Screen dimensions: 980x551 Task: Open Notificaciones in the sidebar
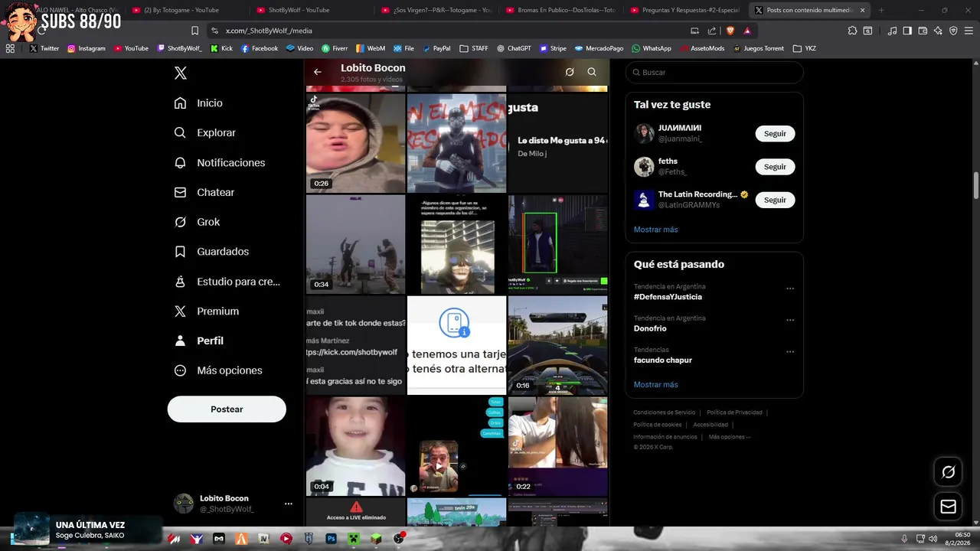[x=219, y=162]
